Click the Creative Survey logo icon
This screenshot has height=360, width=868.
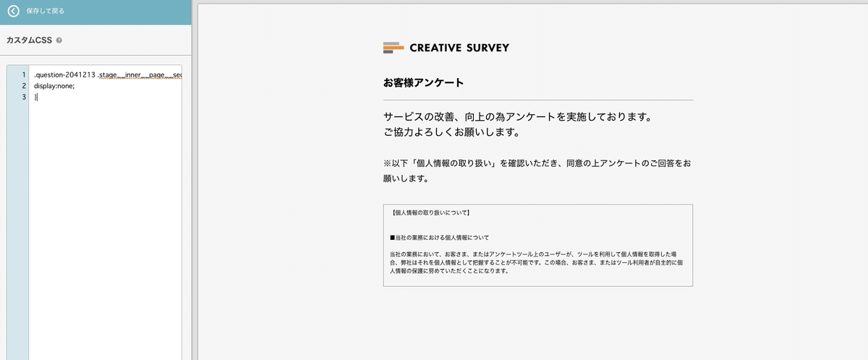[393, 48]
